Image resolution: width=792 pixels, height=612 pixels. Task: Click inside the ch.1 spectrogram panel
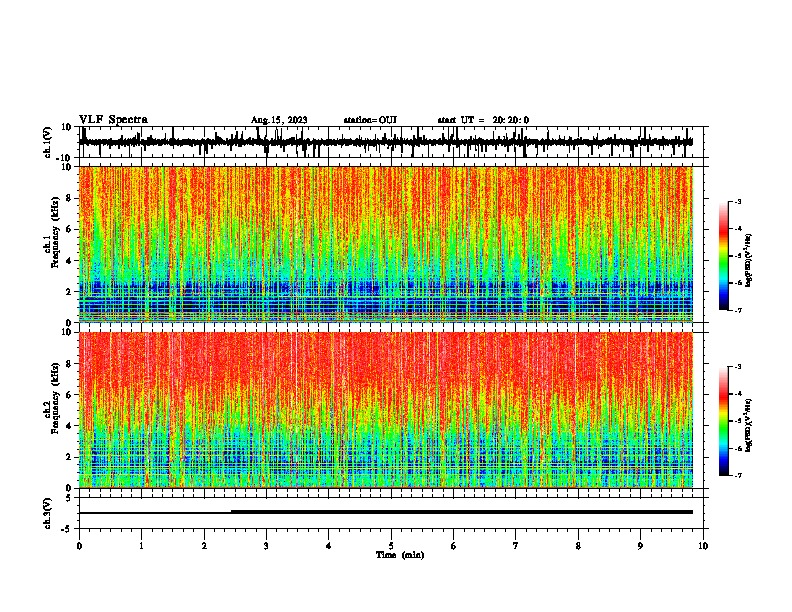386,244
